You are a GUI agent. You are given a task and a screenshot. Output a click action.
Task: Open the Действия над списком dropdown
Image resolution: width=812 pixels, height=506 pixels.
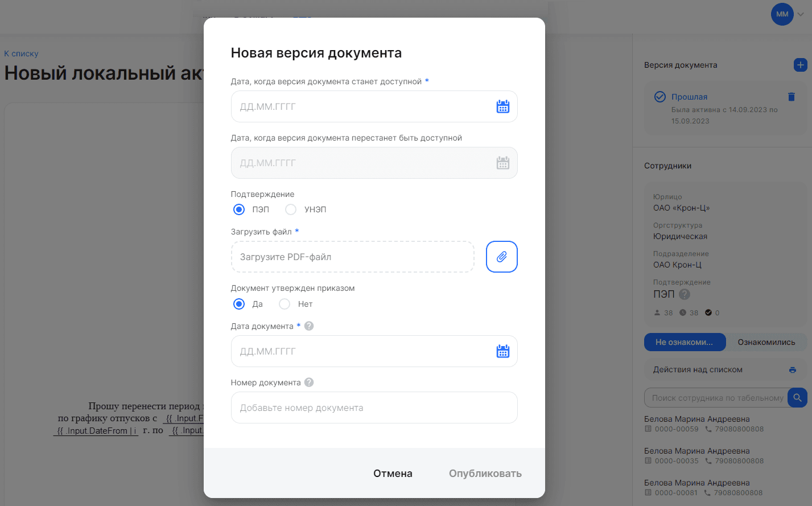pos(726,370)
